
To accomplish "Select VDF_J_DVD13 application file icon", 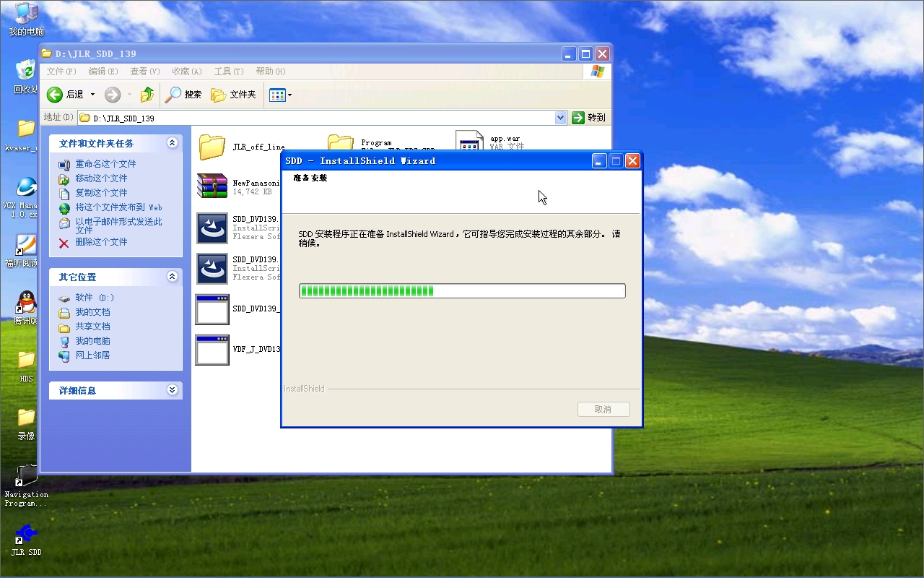I will pos(212,350).
